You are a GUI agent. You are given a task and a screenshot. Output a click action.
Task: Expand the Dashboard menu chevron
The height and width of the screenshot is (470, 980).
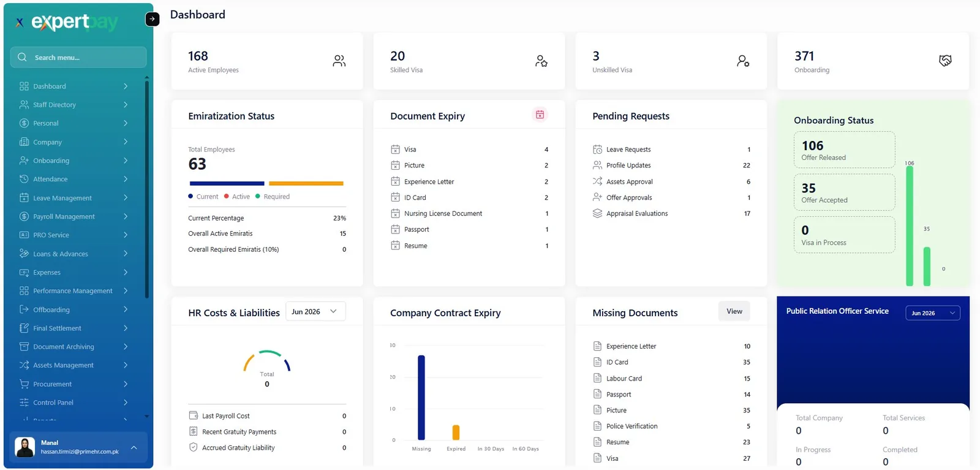pos(126,86)
